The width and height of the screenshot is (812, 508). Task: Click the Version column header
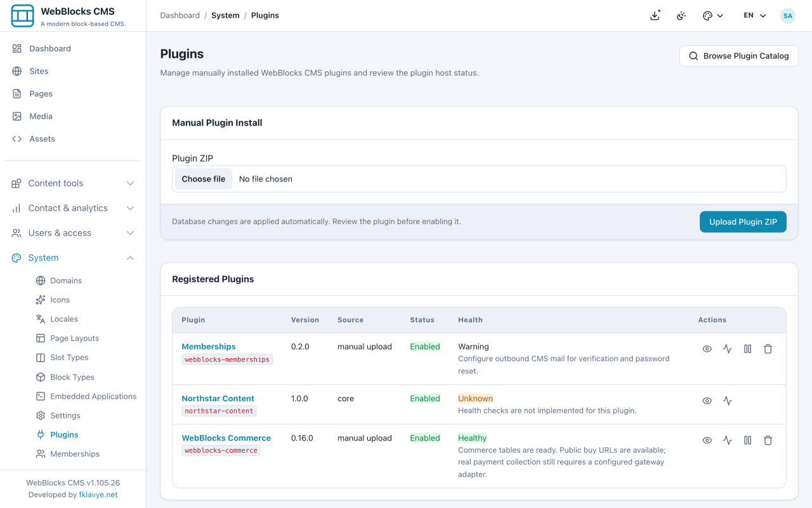tap(305, 320)
